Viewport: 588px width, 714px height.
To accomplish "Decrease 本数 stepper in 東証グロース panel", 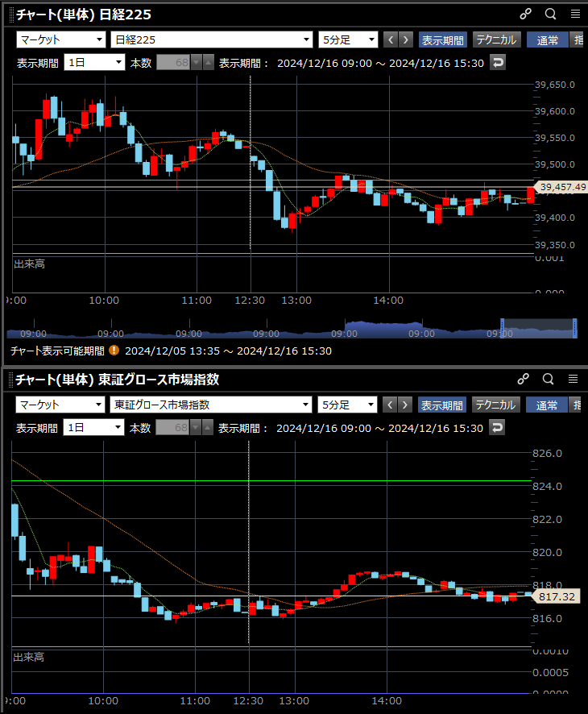I will pos(195,427).
